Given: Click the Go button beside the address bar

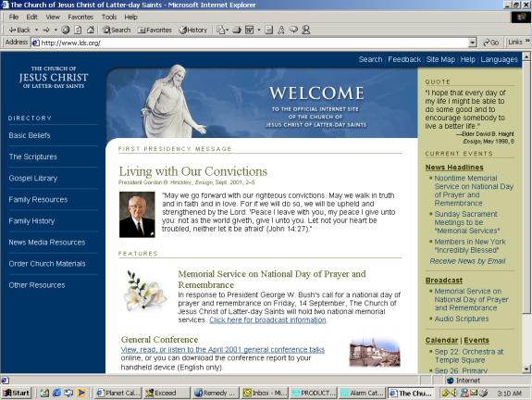Looking at the screenshot, I should (491, 43).
